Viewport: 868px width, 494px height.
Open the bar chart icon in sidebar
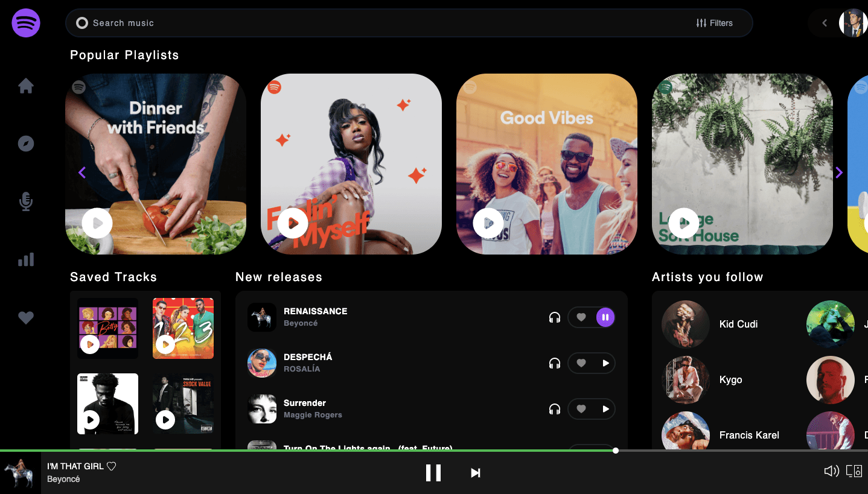tap(26, 259)
